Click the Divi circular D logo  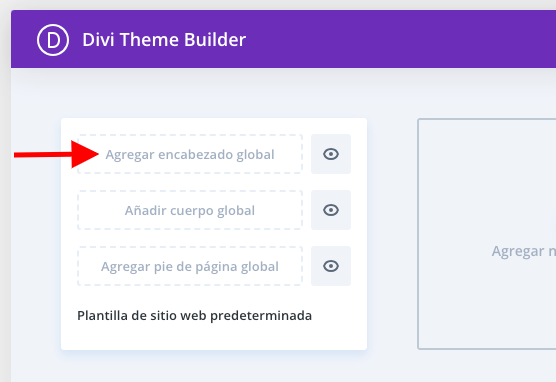coord(53,40)
